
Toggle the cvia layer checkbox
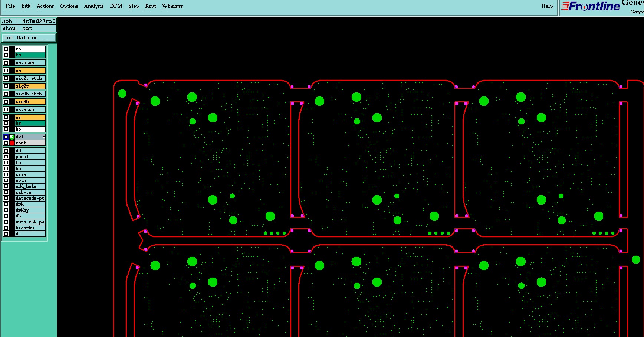pyautogui.click(x=6, y=174)
